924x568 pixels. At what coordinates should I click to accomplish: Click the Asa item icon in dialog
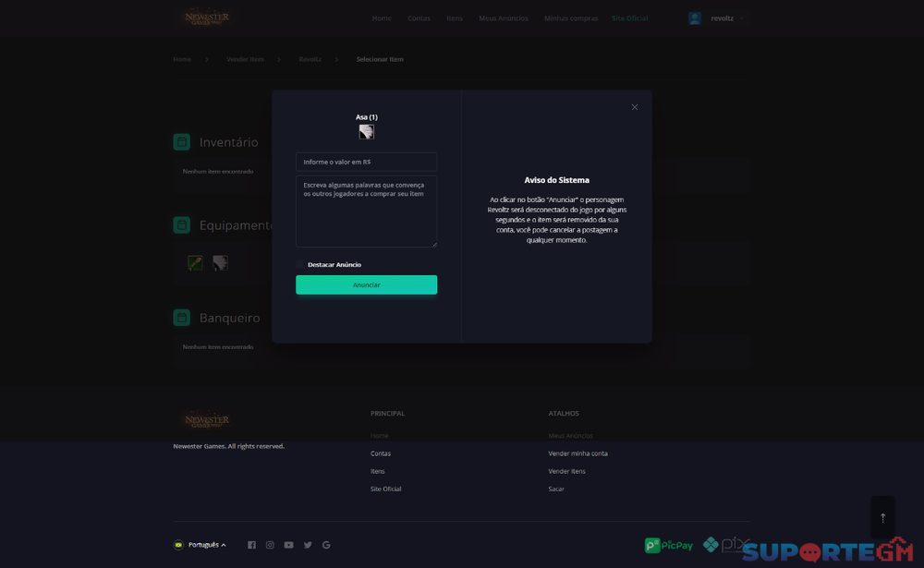pos(367,132)
